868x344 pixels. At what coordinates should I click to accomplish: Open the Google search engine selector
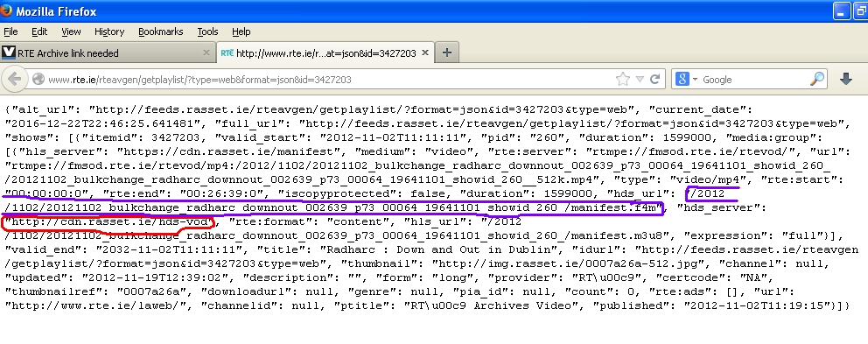pyautogui.click(x=686, y=79)
